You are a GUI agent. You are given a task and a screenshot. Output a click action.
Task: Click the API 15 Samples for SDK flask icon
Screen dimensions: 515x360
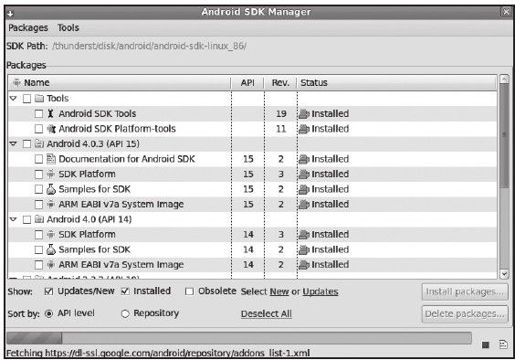51,189
